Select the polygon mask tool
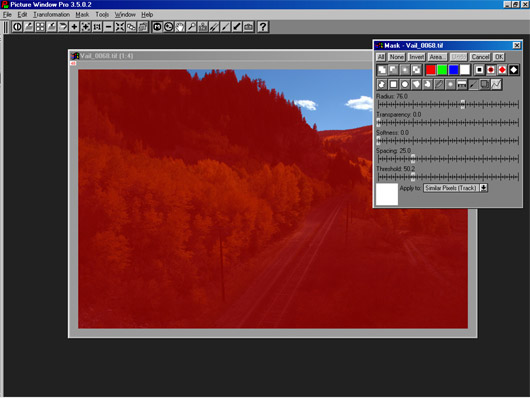Image resolution: width=530 pixels, height=398 pixels. (416, 84)
